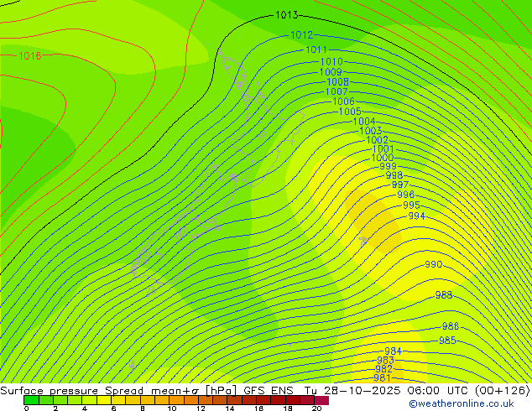Click the legend scale value 14
Viewport: 532px width, 411px height.
[230, 408]
